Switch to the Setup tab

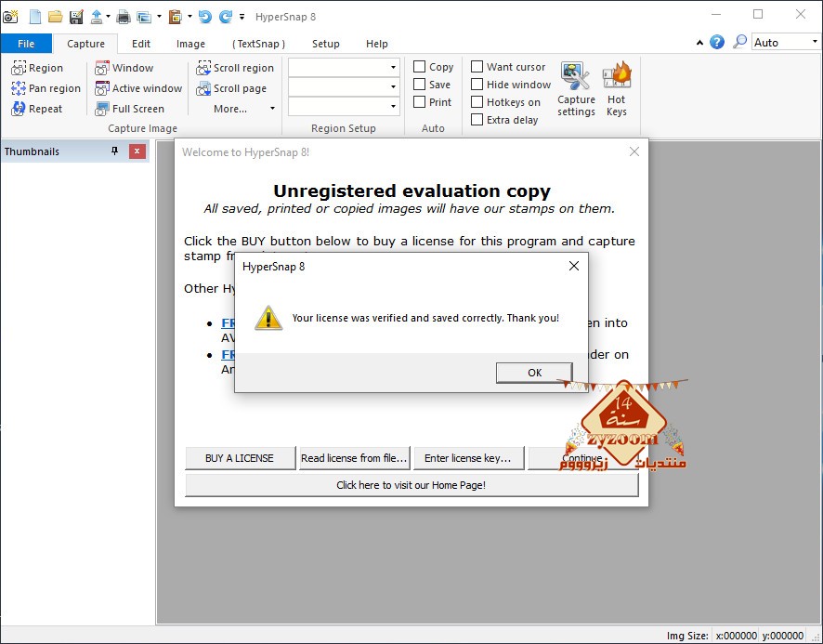pos(325,44)
